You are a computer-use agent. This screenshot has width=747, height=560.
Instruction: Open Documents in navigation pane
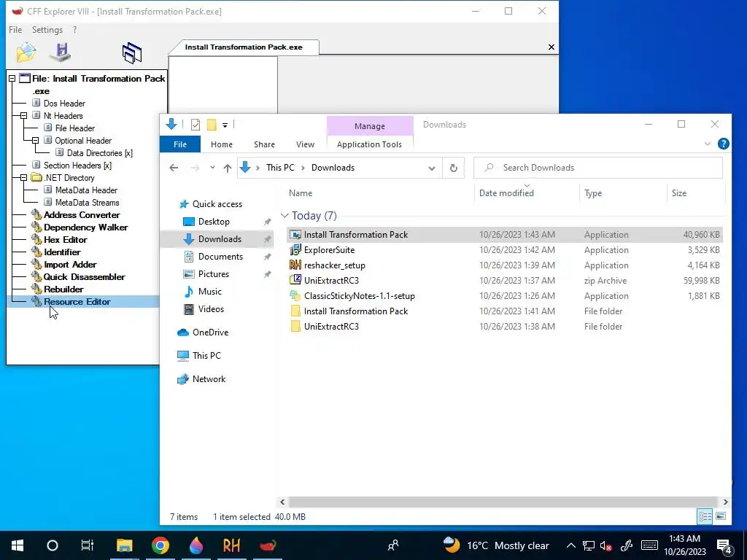220,257
